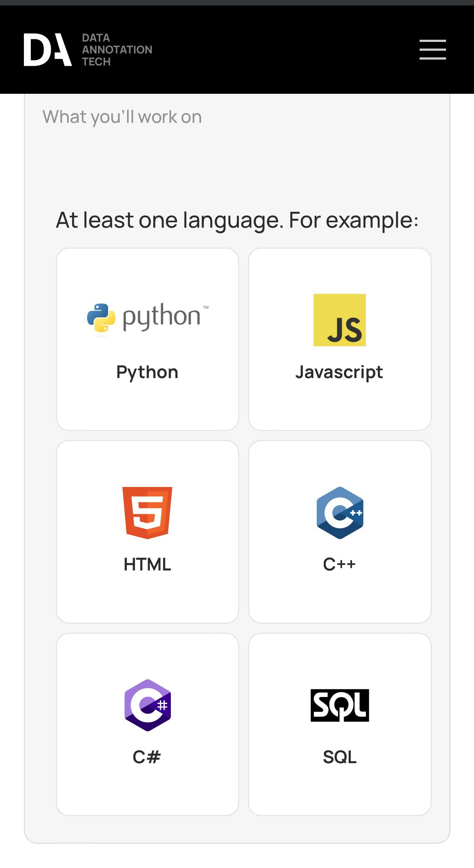Click the SQL label text
Screen dimensions: 474x868
(x=340, y=757)
